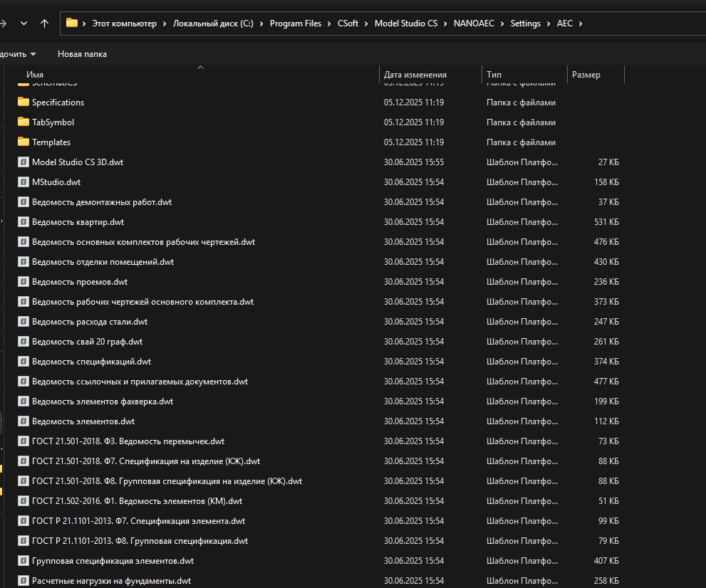
Task: Click the Тип column header
Action: click(494, 75)
